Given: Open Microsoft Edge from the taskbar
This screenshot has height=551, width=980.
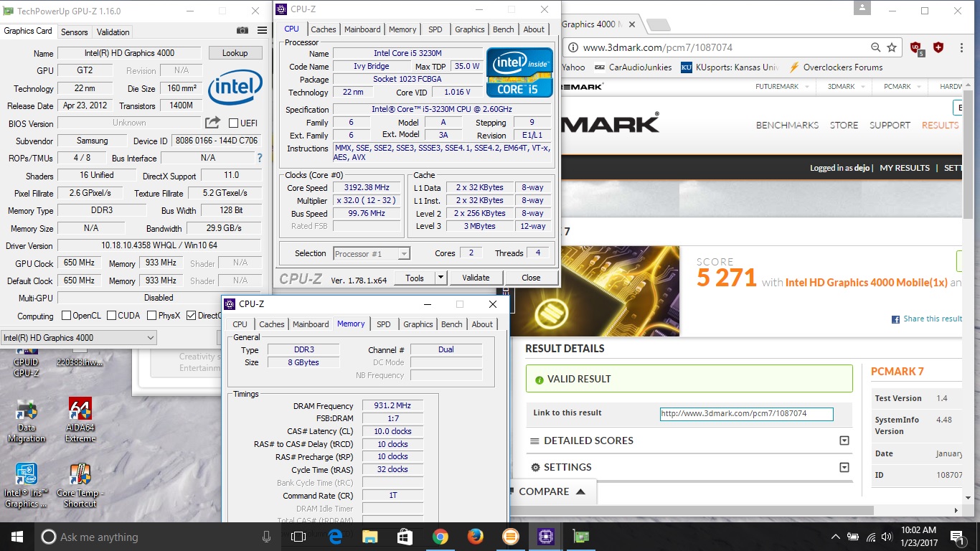Looking at the screenshot, I should point(335,537).
